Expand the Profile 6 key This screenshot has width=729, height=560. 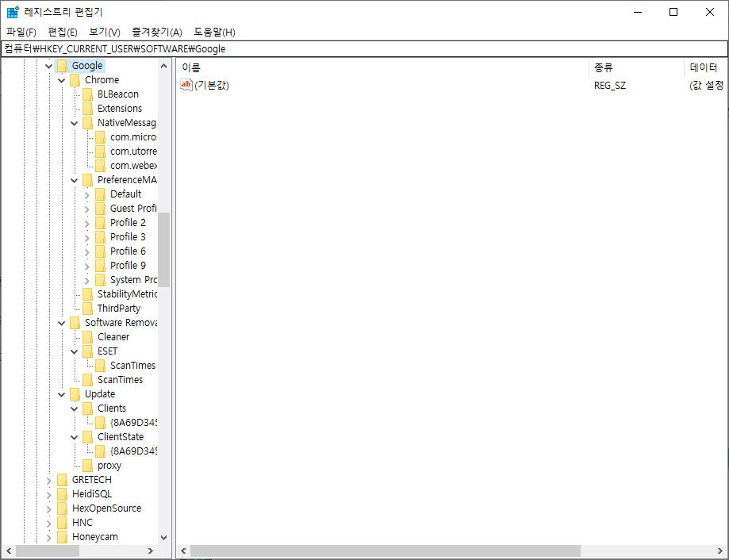click(x=87, y=252)
